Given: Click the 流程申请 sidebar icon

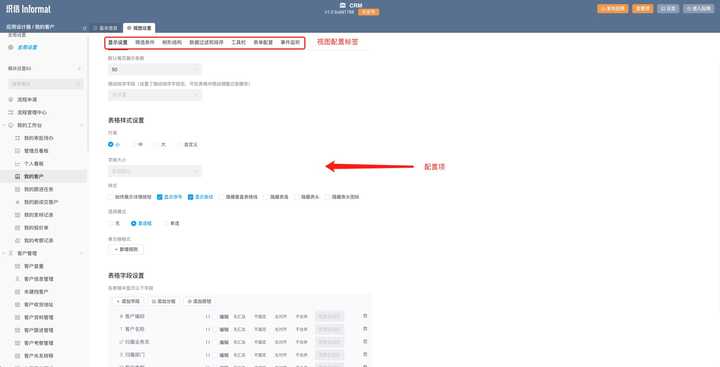Looking at the screenshot, I should [x=11, y=100].
